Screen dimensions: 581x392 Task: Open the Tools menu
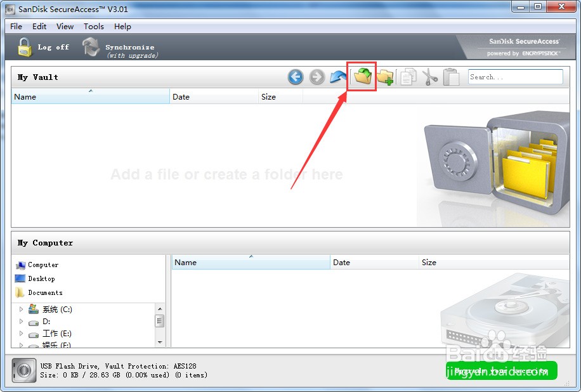94,26
